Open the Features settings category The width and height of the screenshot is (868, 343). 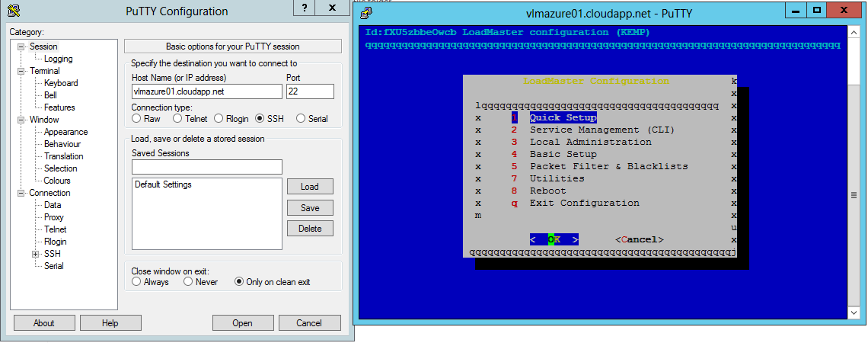click(x=59, y=107)
